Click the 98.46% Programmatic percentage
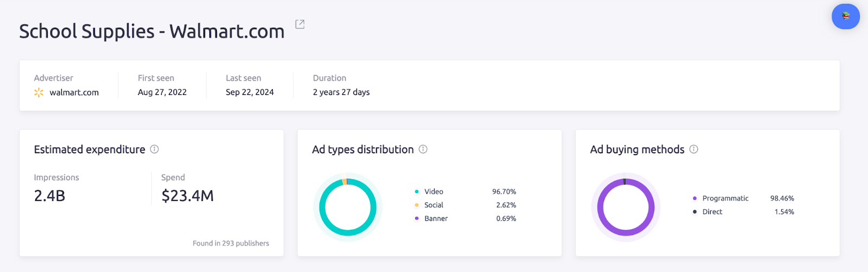Viewport: 868px width, 272px height. (782, 198)
